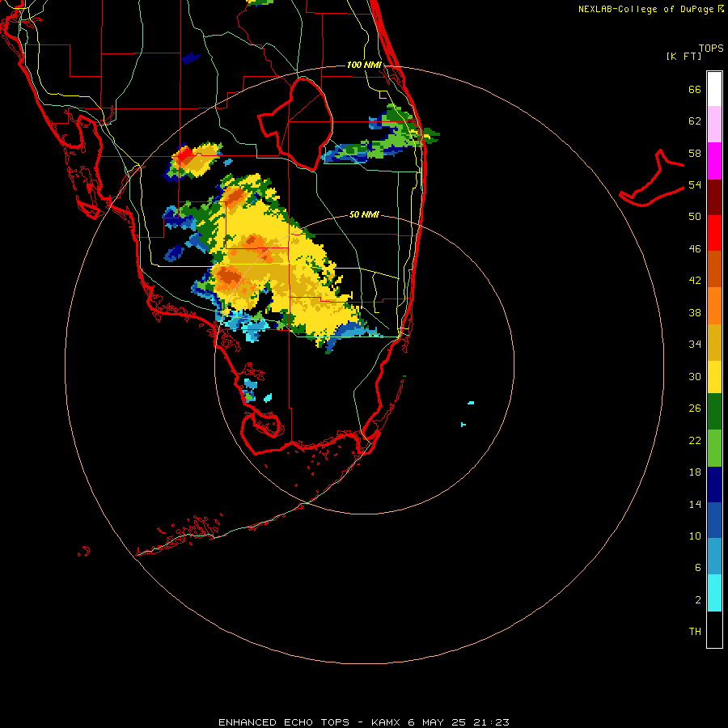Click the 62 legend value
Viewport: 728px width, 728px height.
tap(695, 121)
